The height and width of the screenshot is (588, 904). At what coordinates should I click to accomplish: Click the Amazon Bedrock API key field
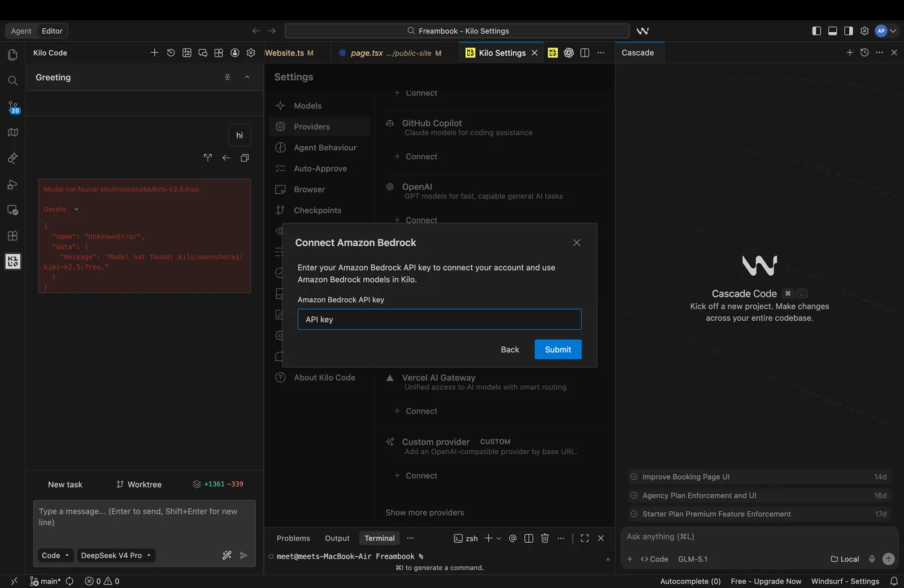click(x=440, y=319)
